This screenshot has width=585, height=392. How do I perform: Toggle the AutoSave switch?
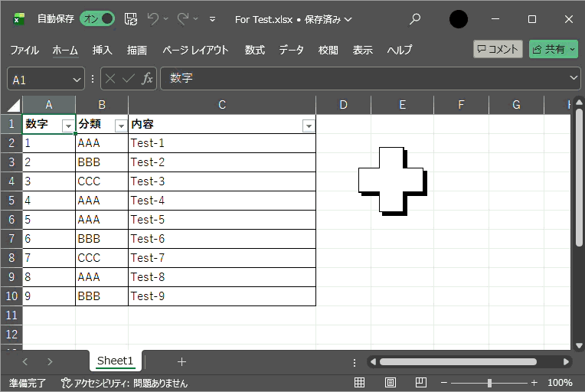[x=97, y=19]
